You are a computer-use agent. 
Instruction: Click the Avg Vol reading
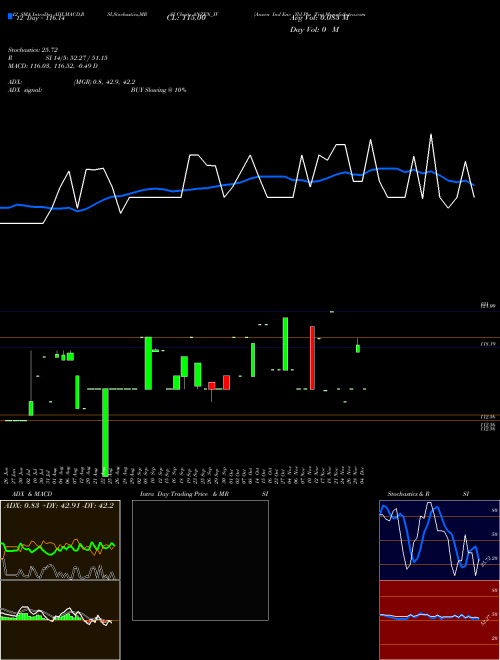[319, 19]
